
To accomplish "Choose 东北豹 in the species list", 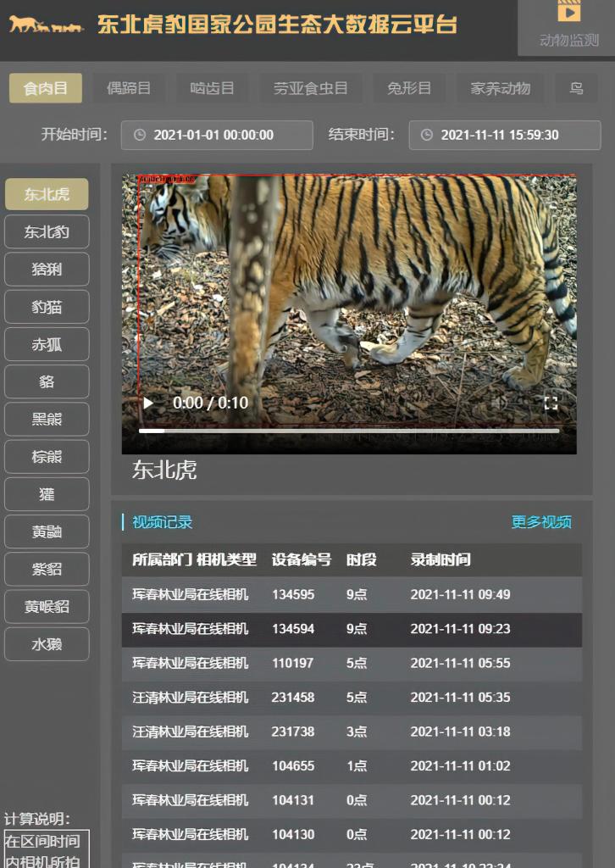I will click(47, 232).
